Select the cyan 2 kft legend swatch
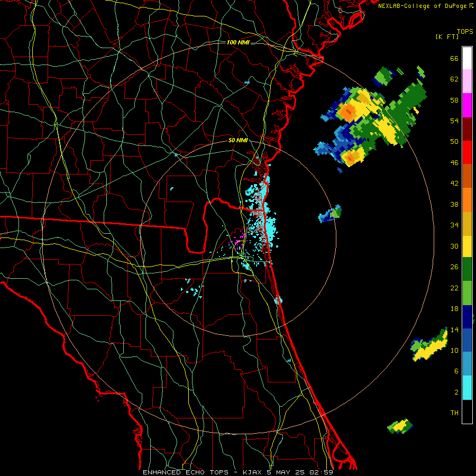476x476 pixels. 467,388
